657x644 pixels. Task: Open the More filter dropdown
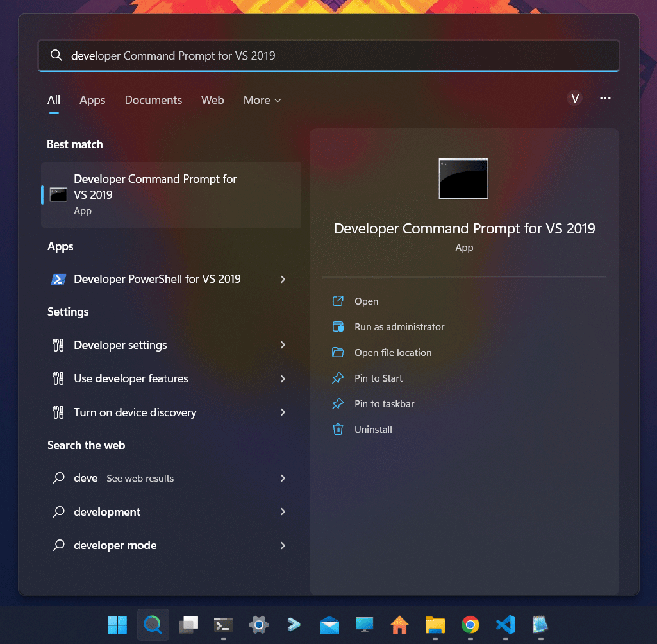[x=262, y=100]
